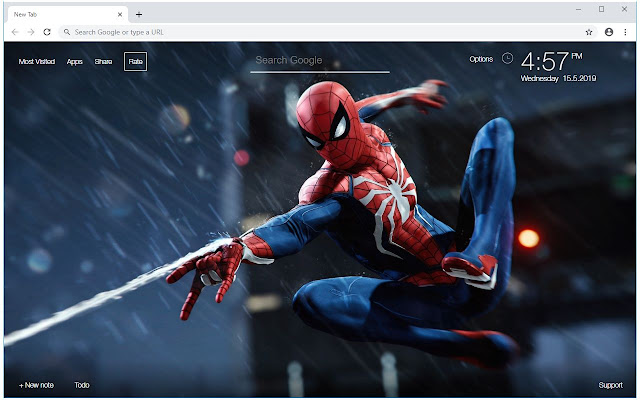640x400 pixels.
Task: Close the browser window
Action: pos(624,9)
